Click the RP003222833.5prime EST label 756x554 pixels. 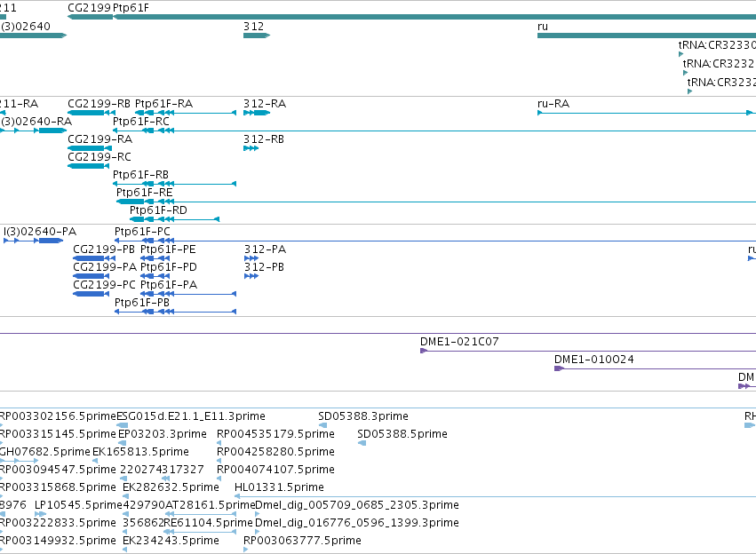click(58, 523)
